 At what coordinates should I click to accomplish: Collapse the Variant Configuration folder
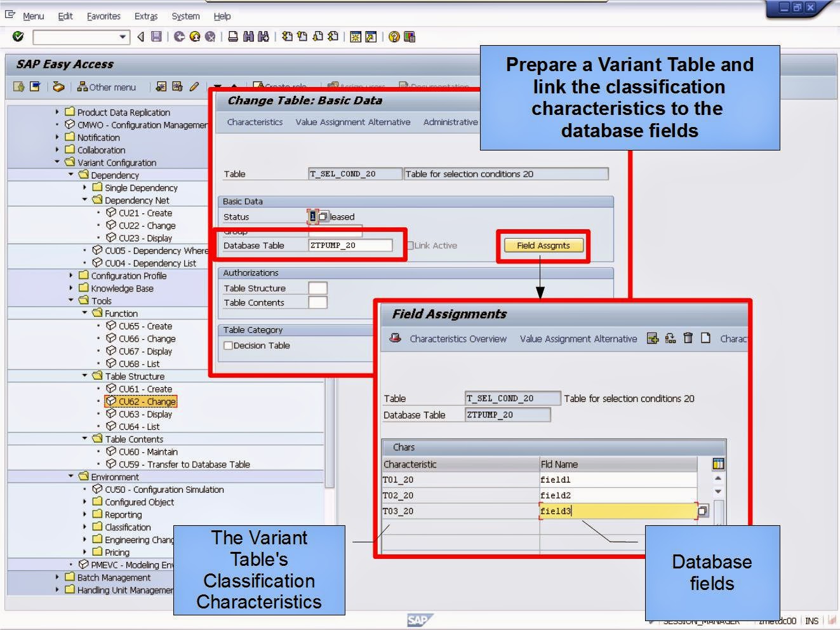[x=57, y=162]
